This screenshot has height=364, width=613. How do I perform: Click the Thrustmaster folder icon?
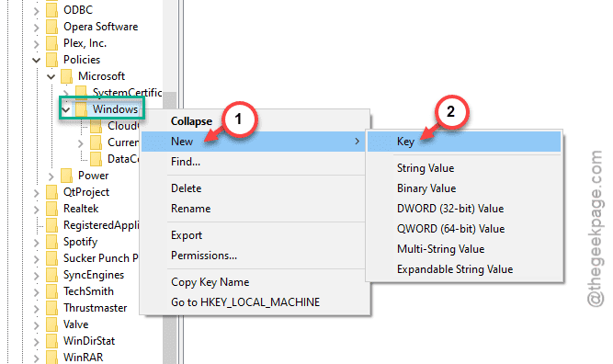(x=51, y=308)
